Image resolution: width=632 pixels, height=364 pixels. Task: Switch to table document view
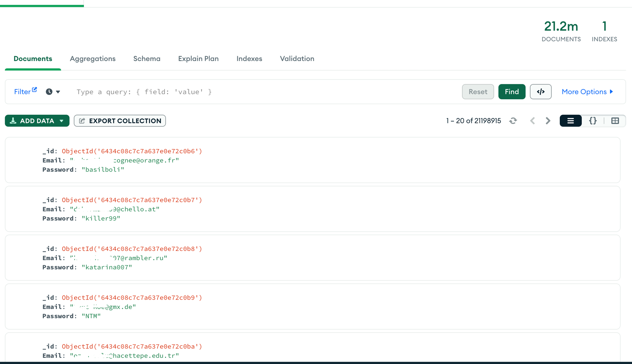(x=615, y=121)
